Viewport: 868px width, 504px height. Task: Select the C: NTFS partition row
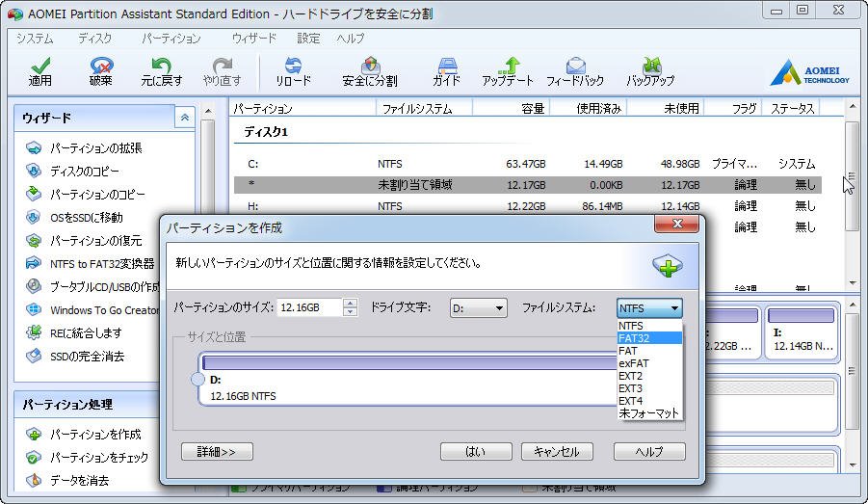[x=528, y=164]
